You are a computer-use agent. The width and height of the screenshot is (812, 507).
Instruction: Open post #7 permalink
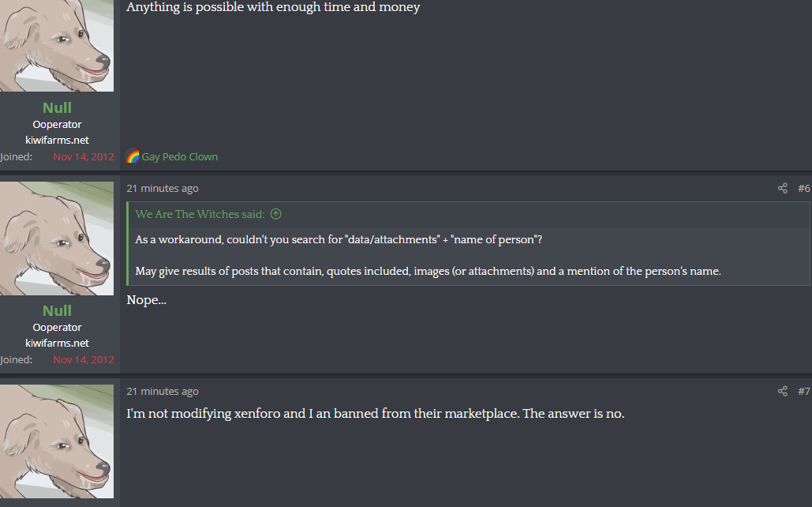tap(803, 391)
